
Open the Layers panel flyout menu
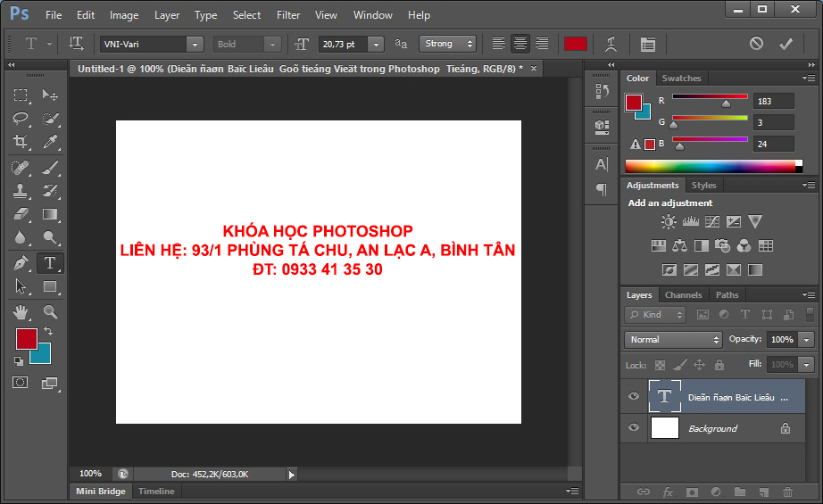coord(809,294)
